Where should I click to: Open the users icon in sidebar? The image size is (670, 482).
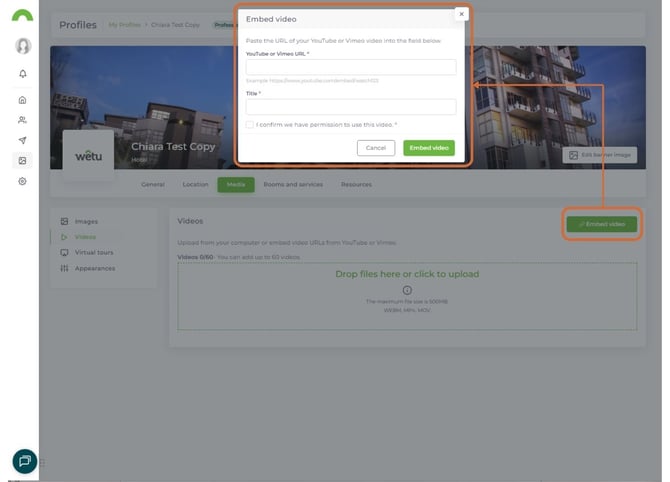pos(23,120)
